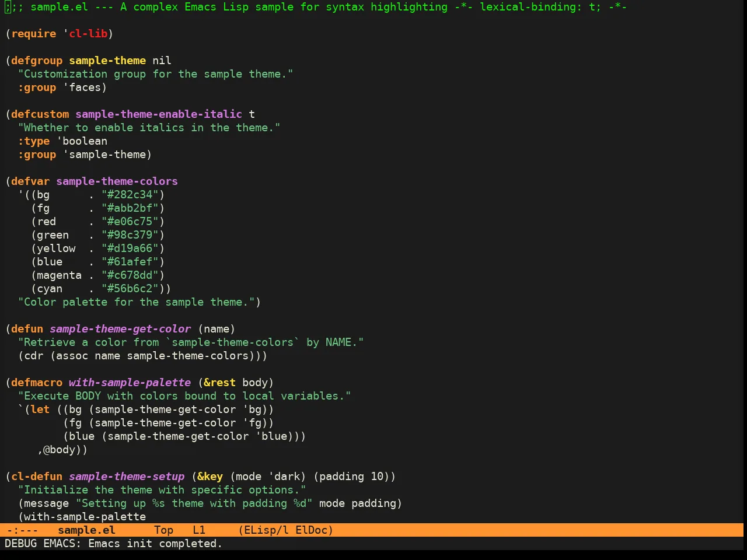Image resolution: width=747 pixels, height=560 pixels.
Task: Click the '&key' keyword
Action: point(210,477)
